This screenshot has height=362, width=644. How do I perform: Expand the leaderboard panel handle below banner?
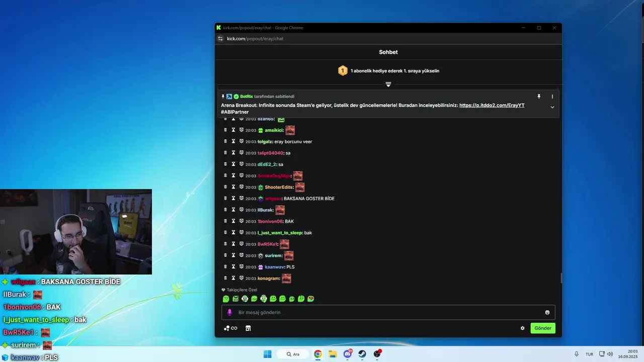coord(388,84)
